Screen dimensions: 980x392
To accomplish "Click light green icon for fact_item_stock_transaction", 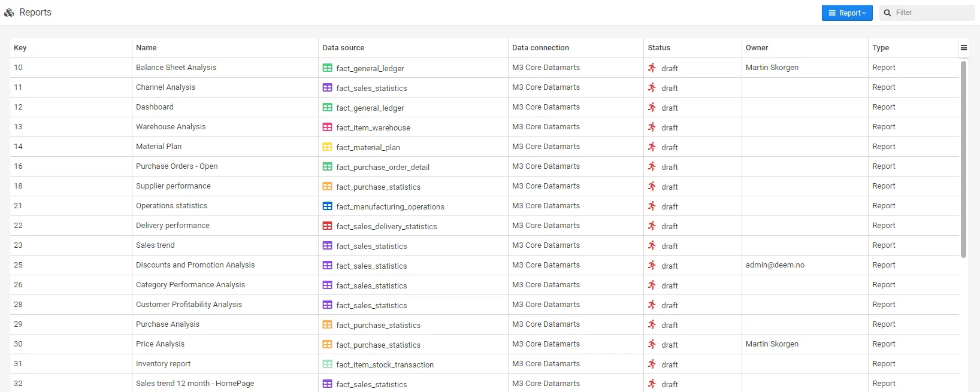I will 327,364.
